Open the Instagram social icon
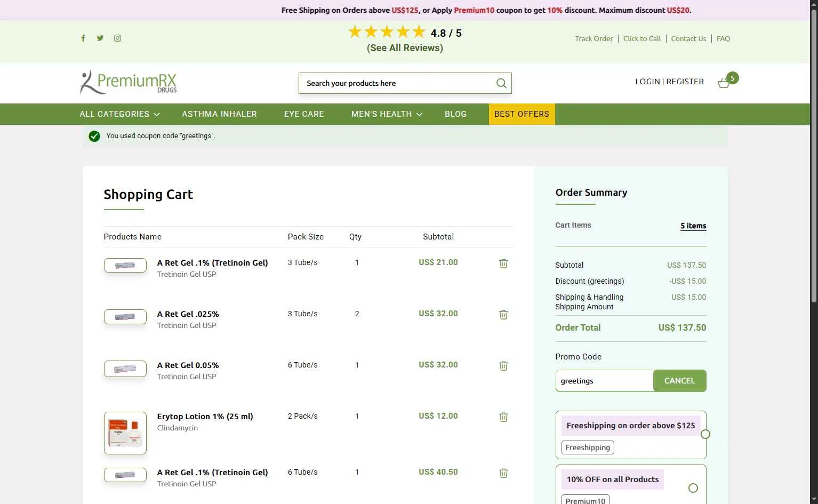 point(117,38)
